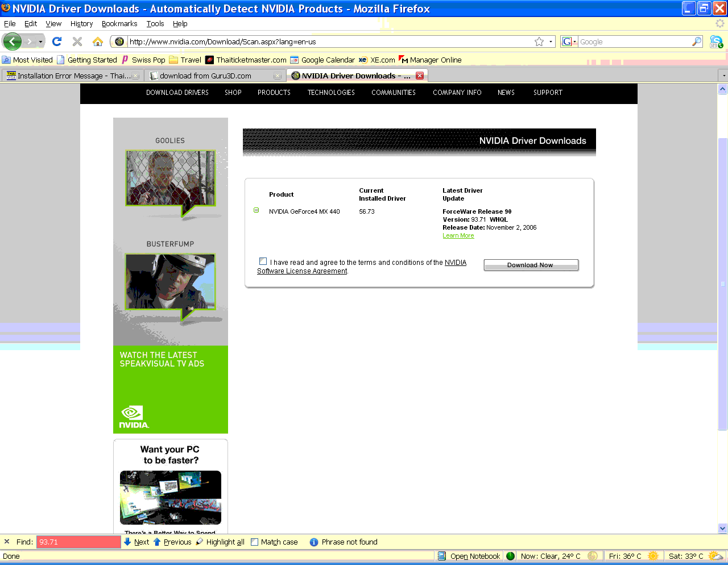
Task: Open the back/forward history dropdown arrow
Action: 40,42
